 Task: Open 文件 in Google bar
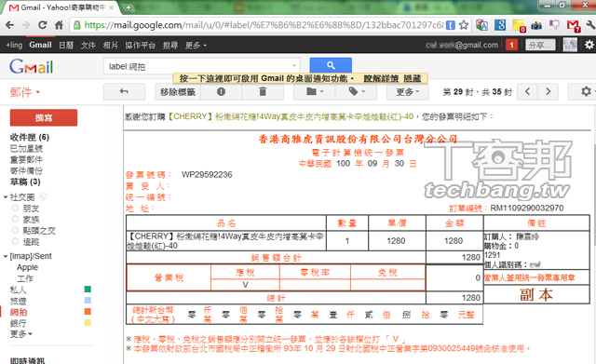[x=88, y=46]
